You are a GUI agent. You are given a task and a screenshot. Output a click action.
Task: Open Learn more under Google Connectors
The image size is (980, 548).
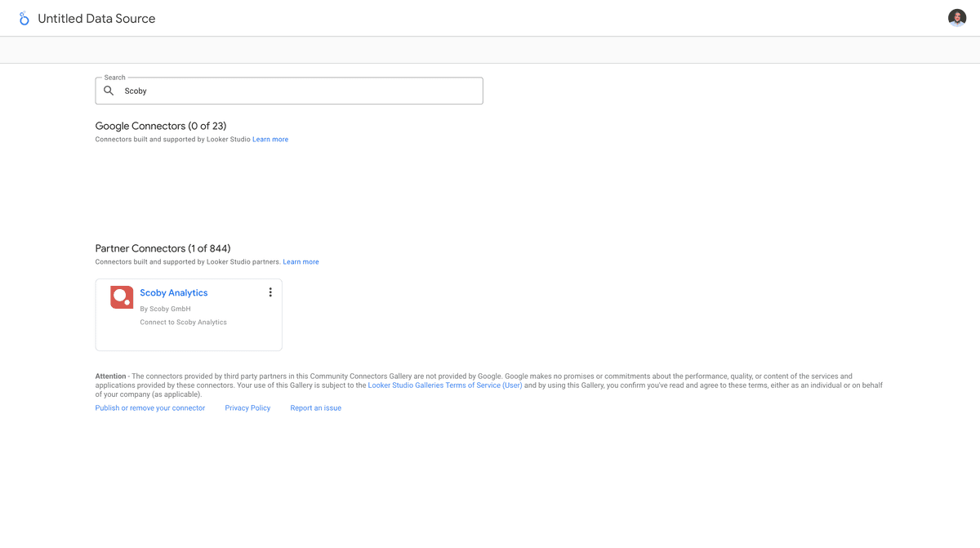[x=270, y=140]
